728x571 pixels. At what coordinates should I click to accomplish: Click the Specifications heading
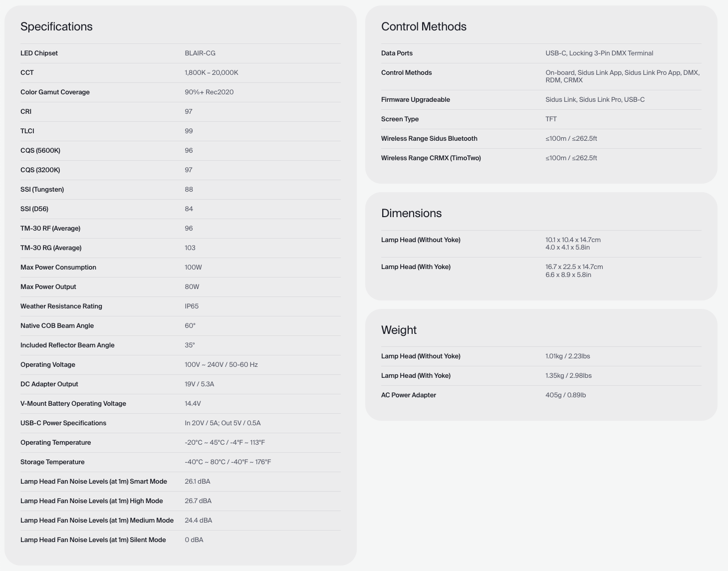coord(56,27)
